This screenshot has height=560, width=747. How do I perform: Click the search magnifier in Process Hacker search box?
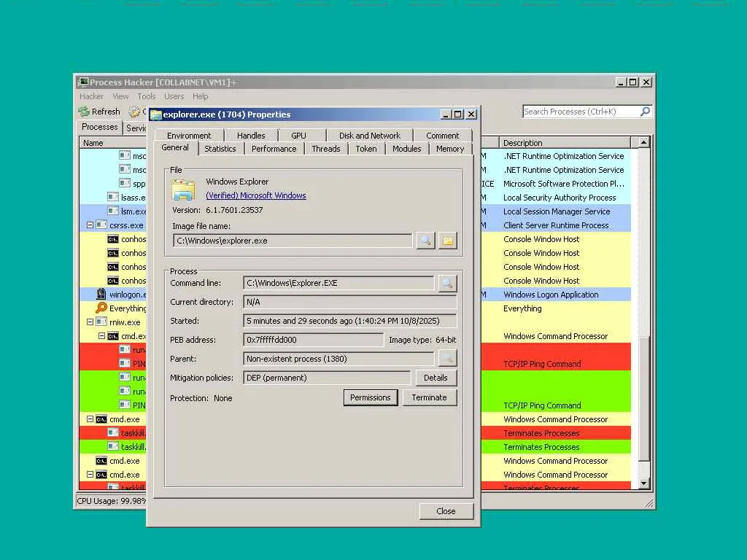point(645,112)
